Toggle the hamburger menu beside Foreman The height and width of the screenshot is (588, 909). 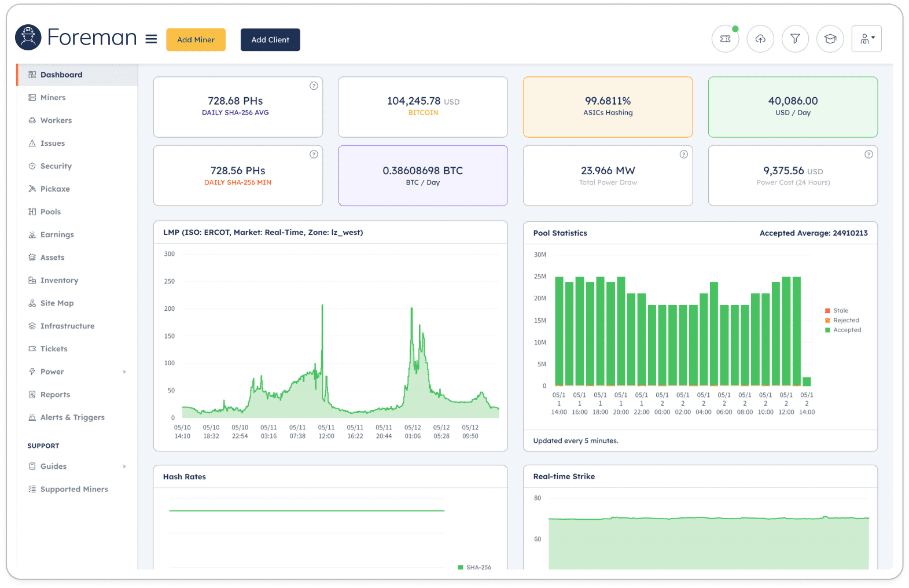coord(151,39)
